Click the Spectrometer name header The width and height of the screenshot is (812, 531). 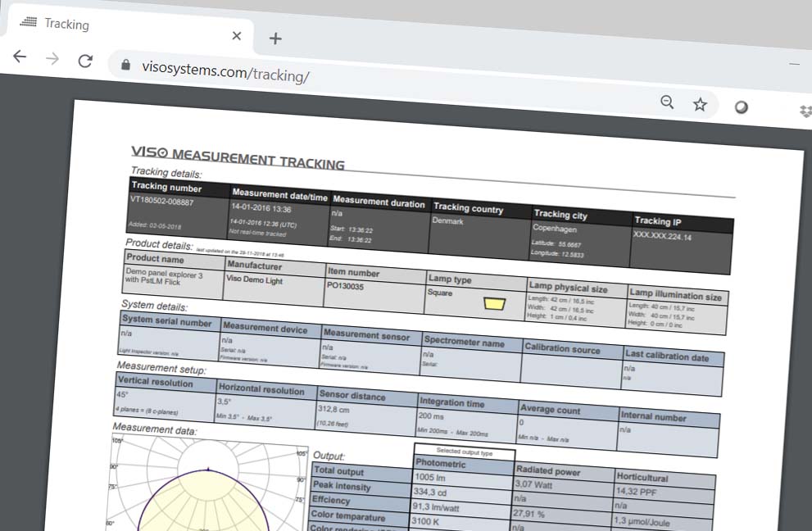click(x=464, y=342)
